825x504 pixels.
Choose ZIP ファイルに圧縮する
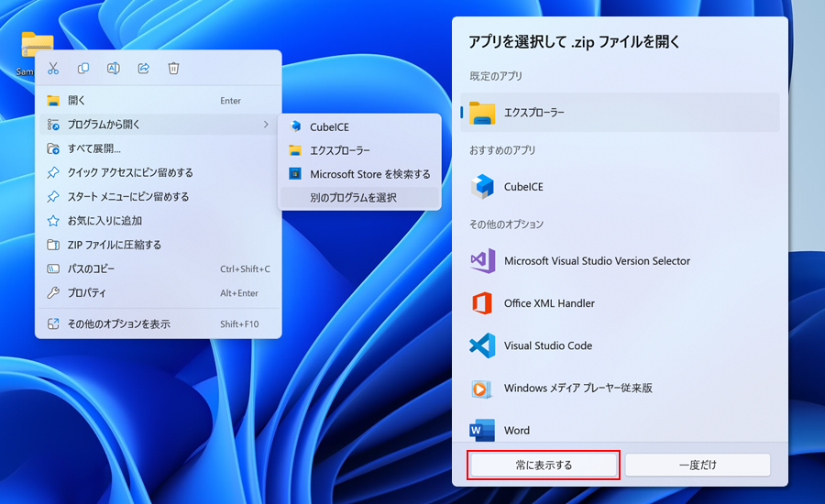click(x=159, y=245)
